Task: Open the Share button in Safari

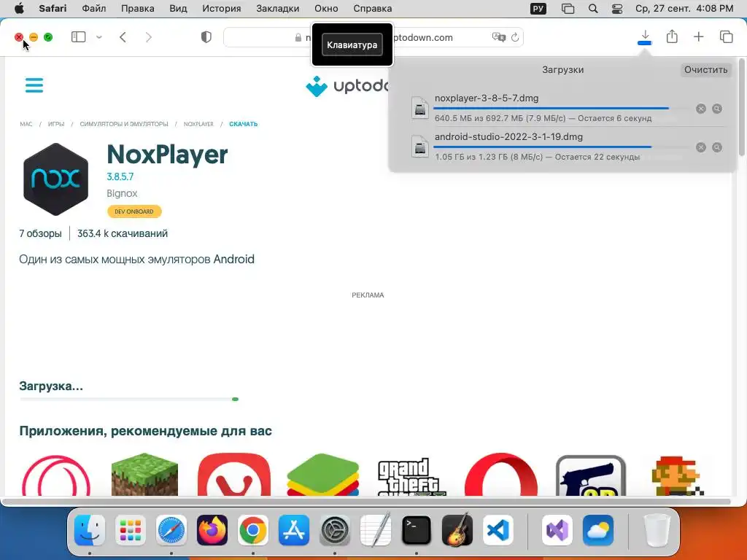Action: point(672,36)
